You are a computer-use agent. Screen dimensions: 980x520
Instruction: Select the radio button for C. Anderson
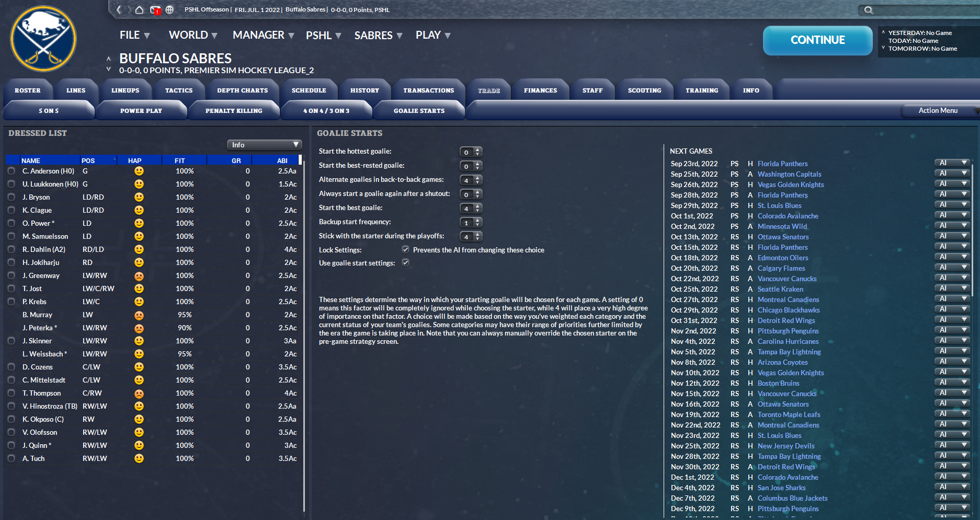coord(12,171)
